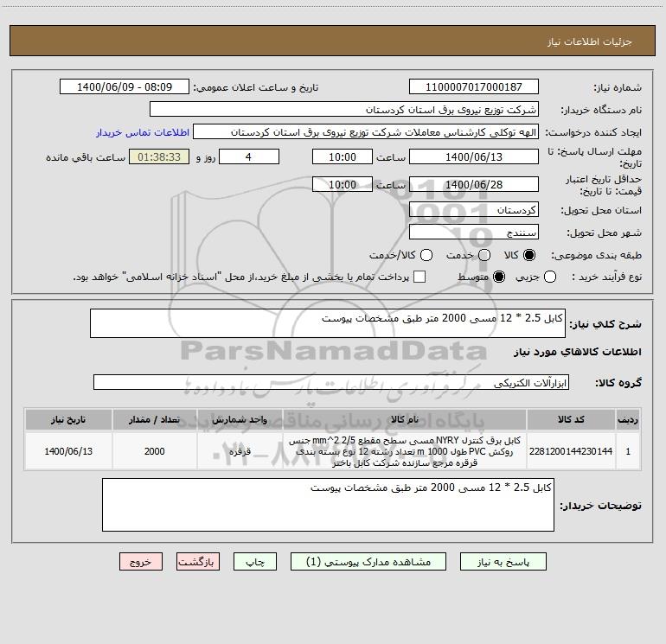Click the اطلاعات کالاهای مورد نیاز heading
This screenshot has height=644, width=666.
click(577, 352)
